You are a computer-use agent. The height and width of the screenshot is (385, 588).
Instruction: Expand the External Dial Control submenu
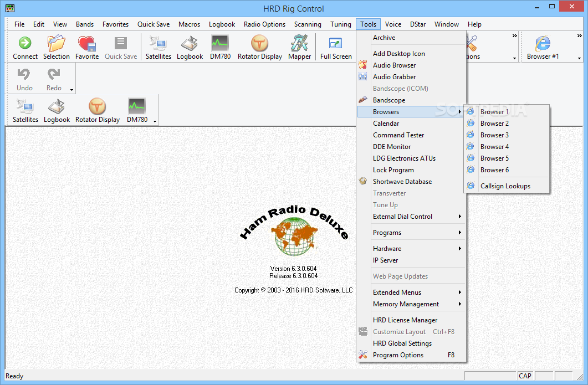460,216
